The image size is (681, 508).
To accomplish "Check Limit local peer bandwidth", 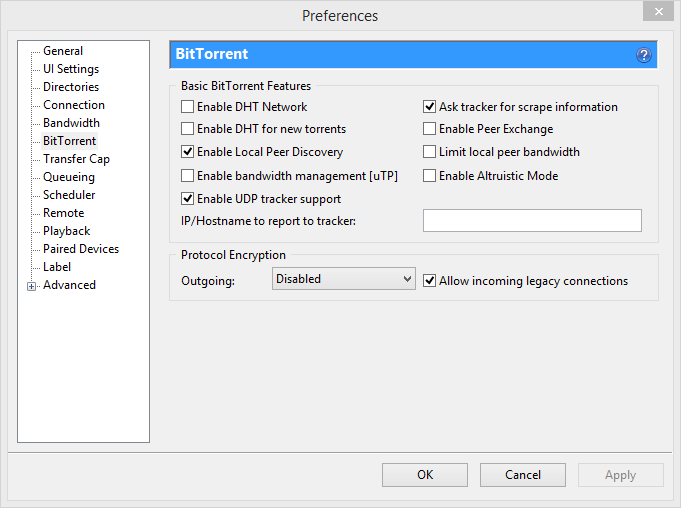I will point(429,152).
